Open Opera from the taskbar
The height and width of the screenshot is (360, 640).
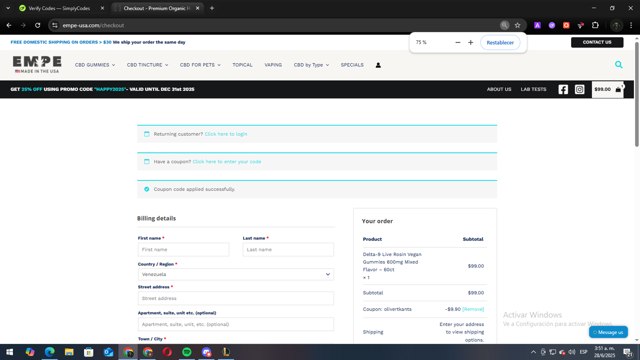pyautogui.click(x=167, y=352)
